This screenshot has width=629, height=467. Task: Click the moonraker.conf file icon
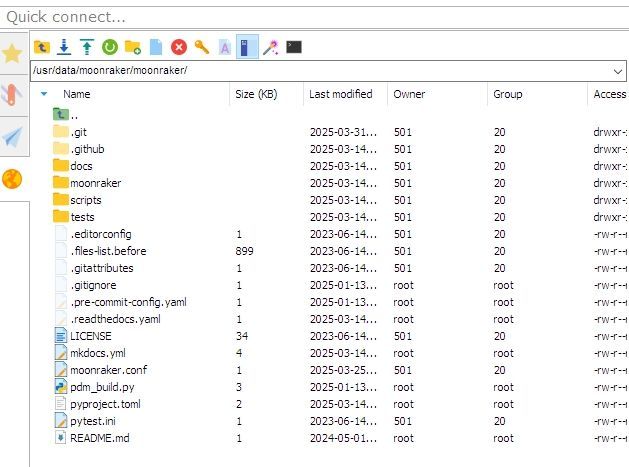[61, 370]
